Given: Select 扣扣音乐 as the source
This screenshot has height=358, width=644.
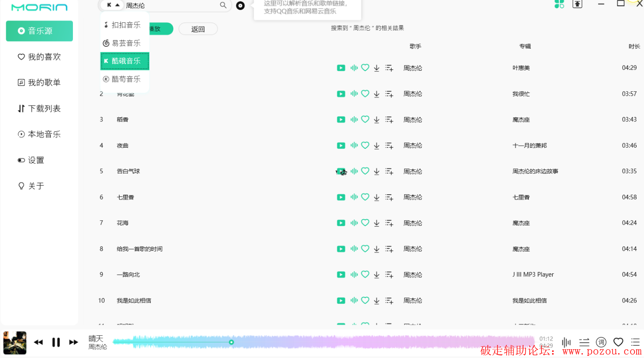Looking at the screenshot, I should (125, 25).
